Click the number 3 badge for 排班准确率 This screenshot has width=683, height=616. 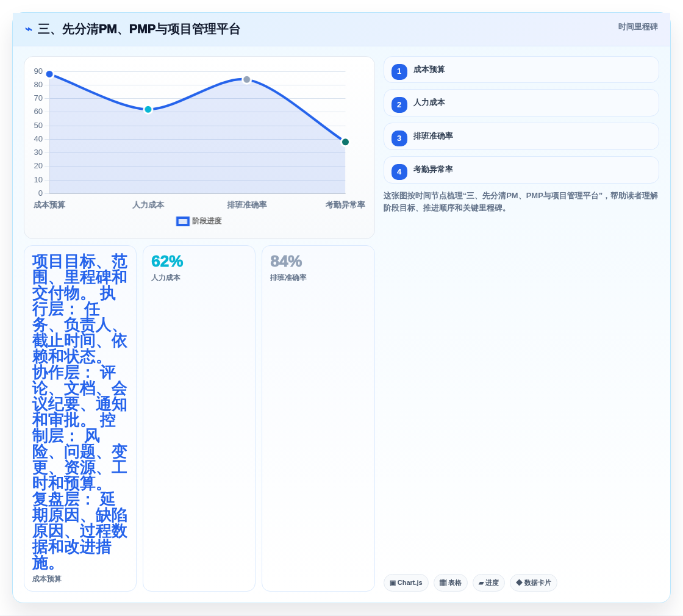click(399, 138)
